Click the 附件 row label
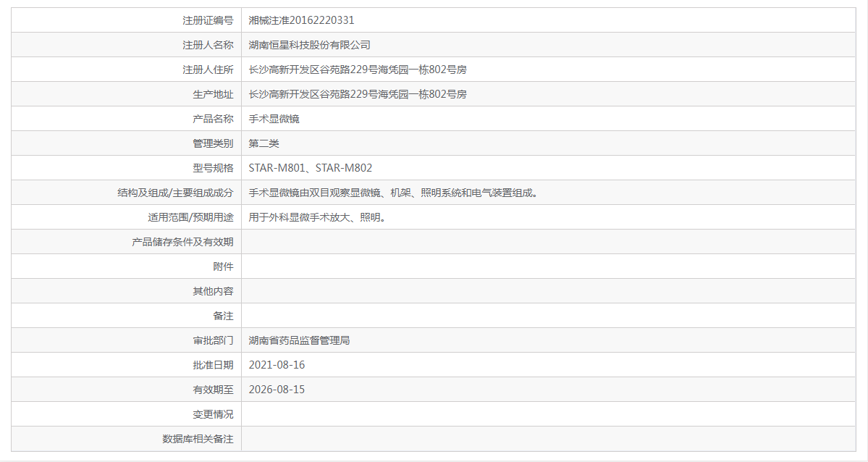The width and height of the screenshot is (868, 462). [x=223, y=266]
